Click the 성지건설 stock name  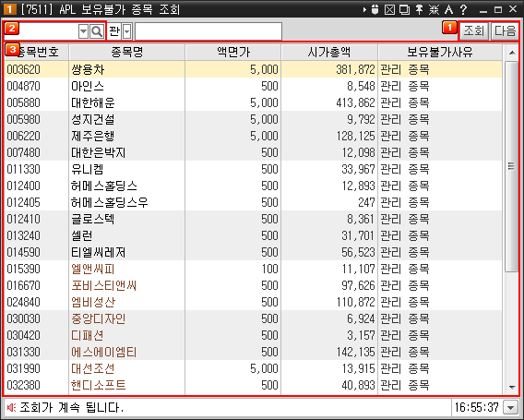pyautogui.click(x=93, y=119)
